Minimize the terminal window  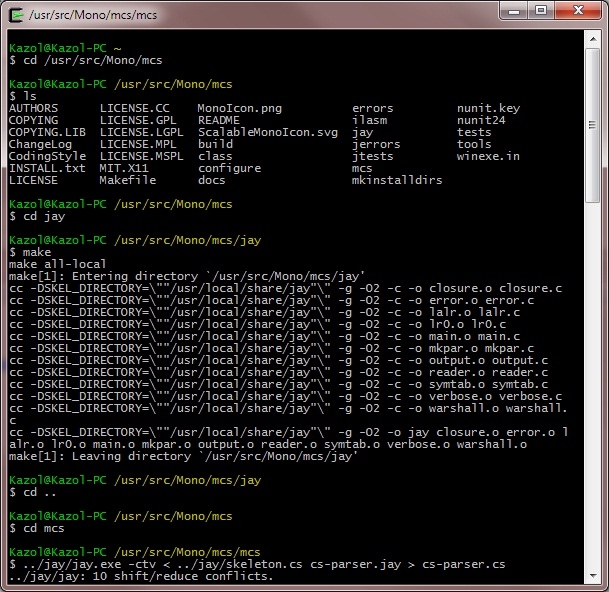point(514,10)
